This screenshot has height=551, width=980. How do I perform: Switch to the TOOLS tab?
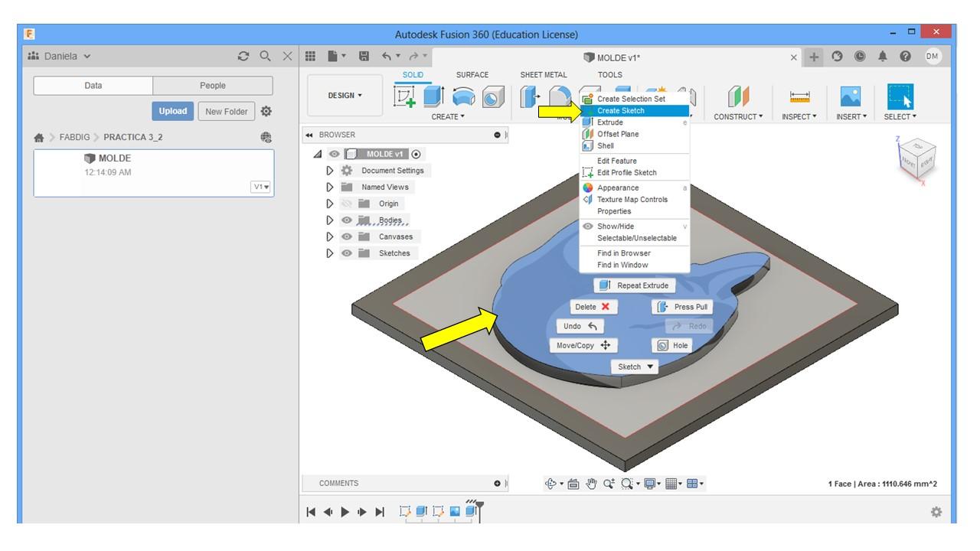[x=610, y=75]
